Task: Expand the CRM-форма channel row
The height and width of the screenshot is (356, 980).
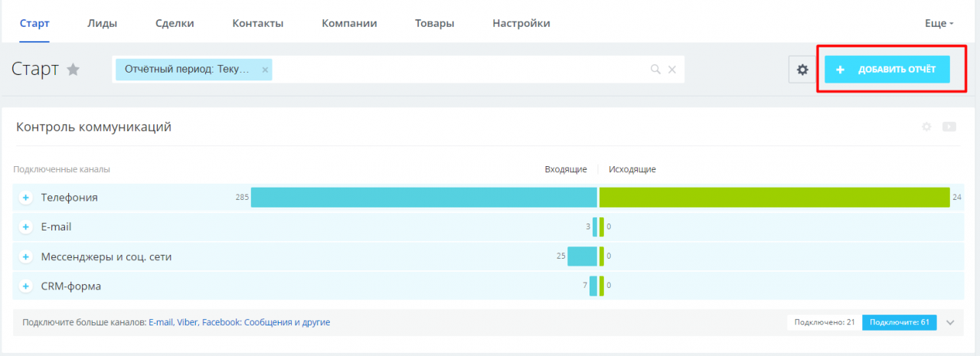Action: pyautogui.click(x=25, y=286)
